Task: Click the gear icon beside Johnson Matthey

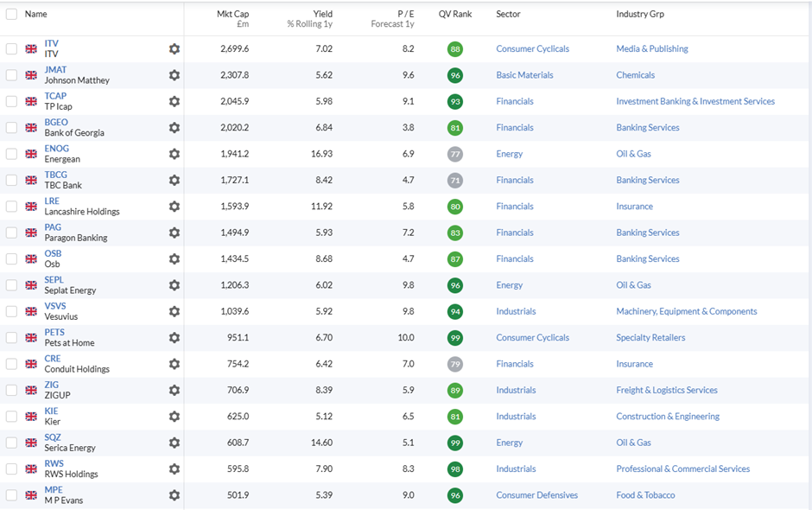Action: tap(174, 75)
